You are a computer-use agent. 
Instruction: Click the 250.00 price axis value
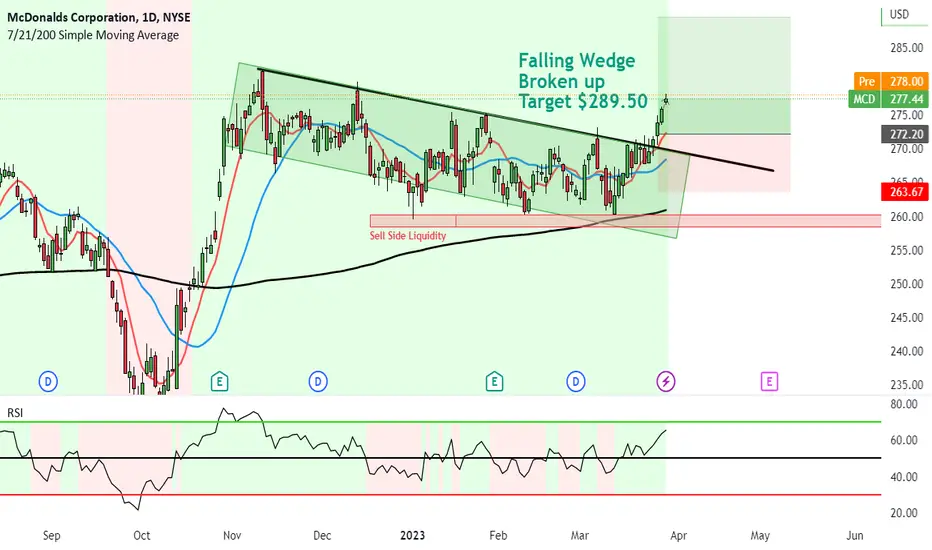click(x=906, y=284)
